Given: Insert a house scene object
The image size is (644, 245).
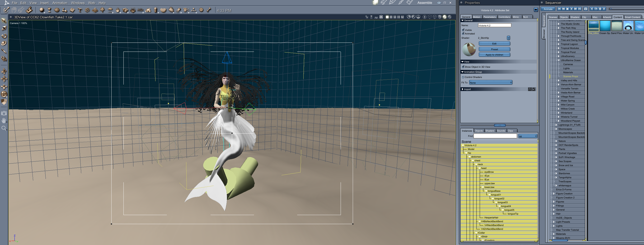Looking at the screenshot, I should click(148, 10).
